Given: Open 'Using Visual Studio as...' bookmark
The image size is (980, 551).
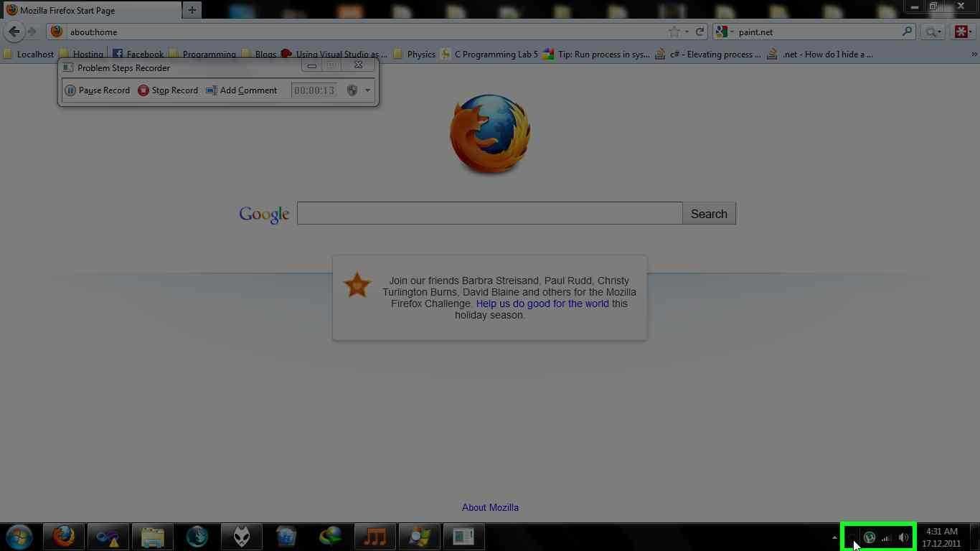Looking at the screenshot, I should 334,54.
